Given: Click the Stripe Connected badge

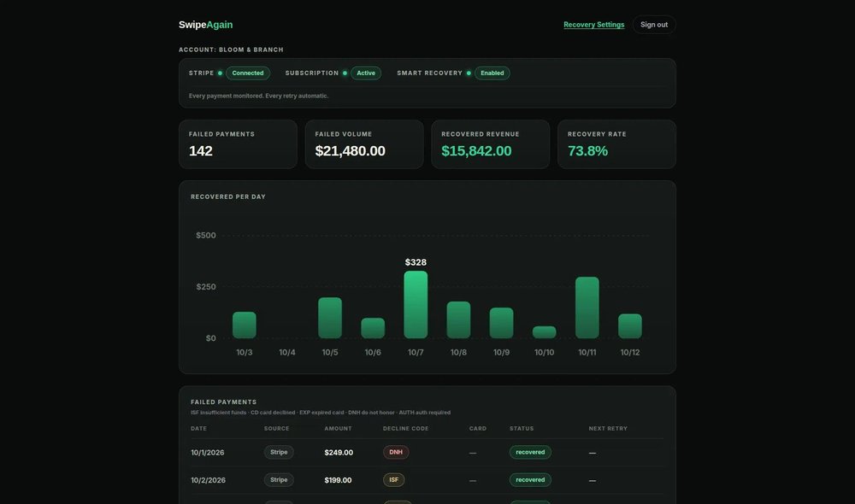Looking at the screenshot, I should pos(248,73).
